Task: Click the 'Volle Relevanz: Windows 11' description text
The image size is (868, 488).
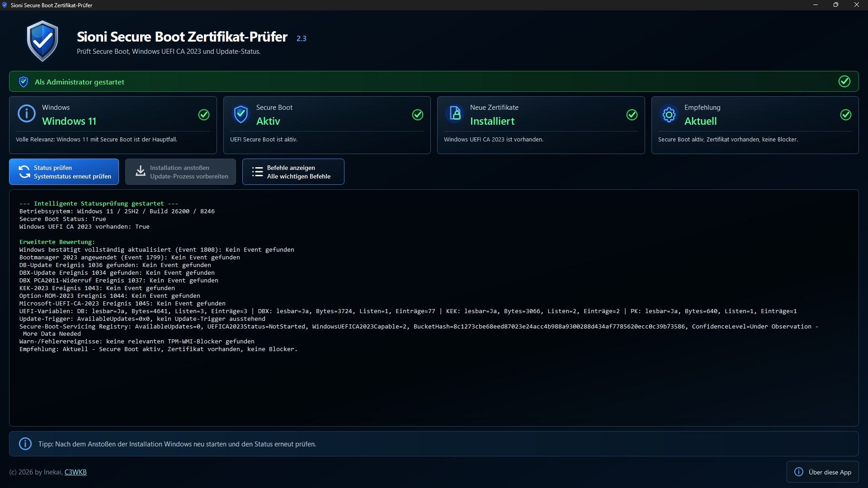Action: [x=97, y=140]
